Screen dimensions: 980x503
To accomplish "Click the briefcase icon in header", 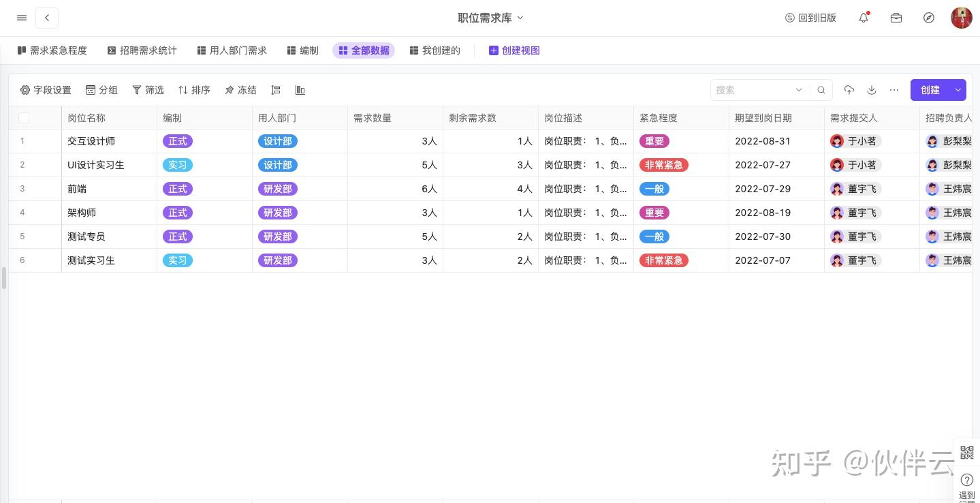I will pos(896,18).
